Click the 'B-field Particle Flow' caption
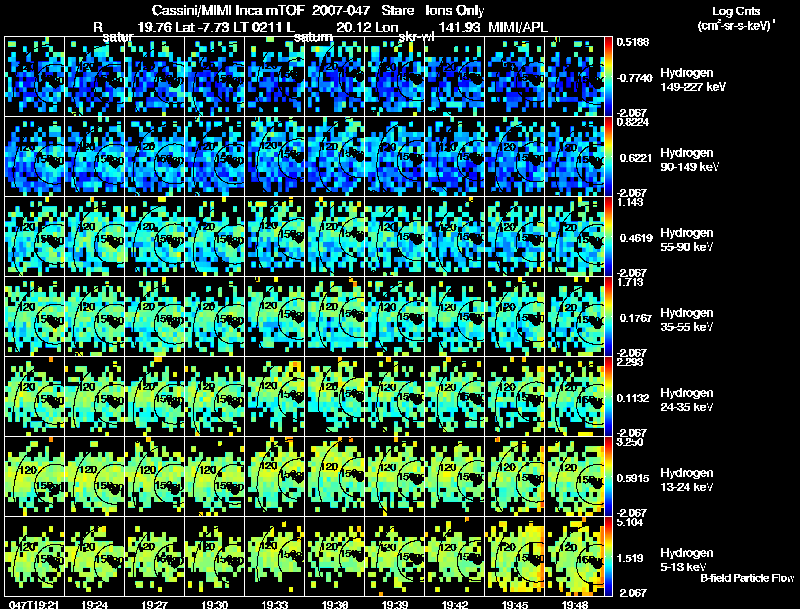 (x=747, y=578)
